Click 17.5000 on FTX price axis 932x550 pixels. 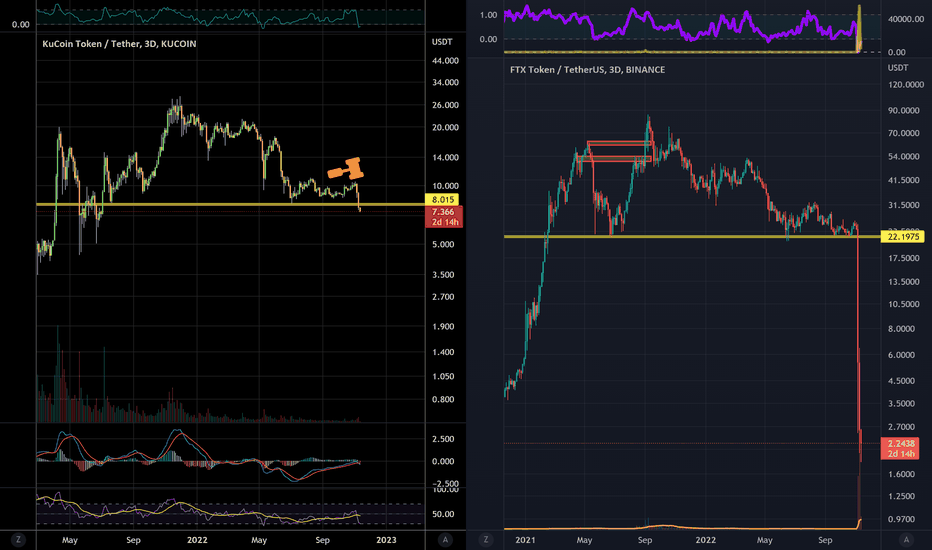click(903, 258)
